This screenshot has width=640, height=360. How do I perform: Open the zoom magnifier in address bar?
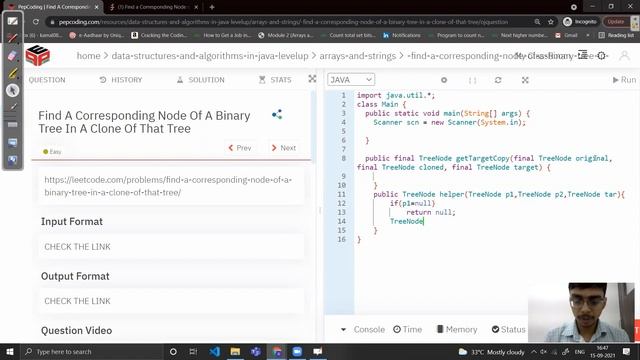pos(538,22)
